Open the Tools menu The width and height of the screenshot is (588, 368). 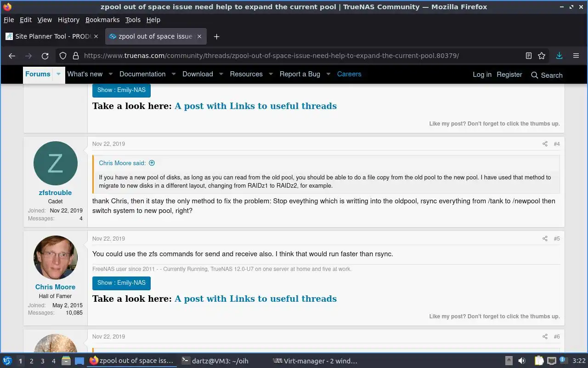coord(133,20)
